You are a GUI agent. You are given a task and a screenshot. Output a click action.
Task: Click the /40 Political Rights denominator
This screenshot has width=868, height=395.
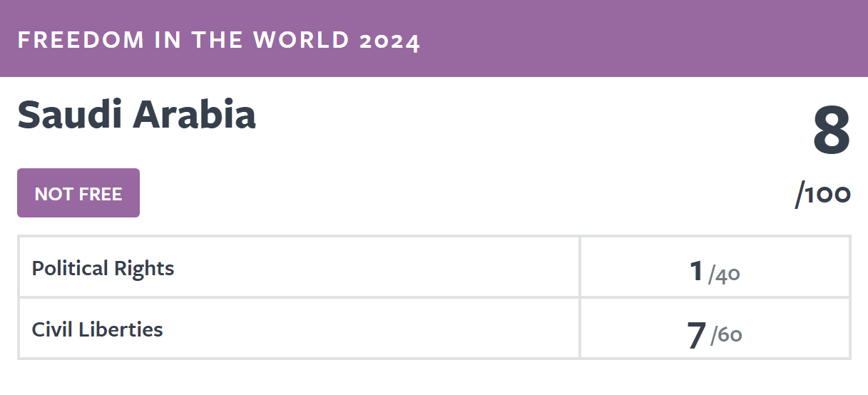tap(724, 275)
